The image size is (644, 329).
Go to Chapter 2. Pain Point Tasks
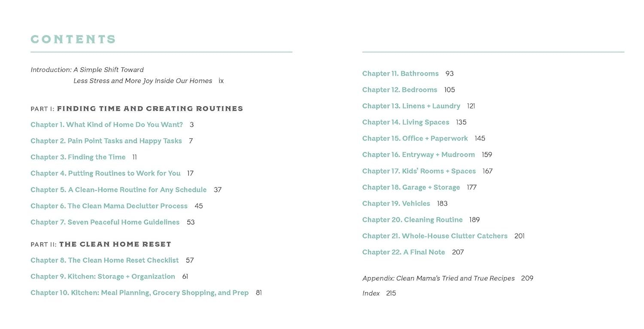[x=106, y=141]
